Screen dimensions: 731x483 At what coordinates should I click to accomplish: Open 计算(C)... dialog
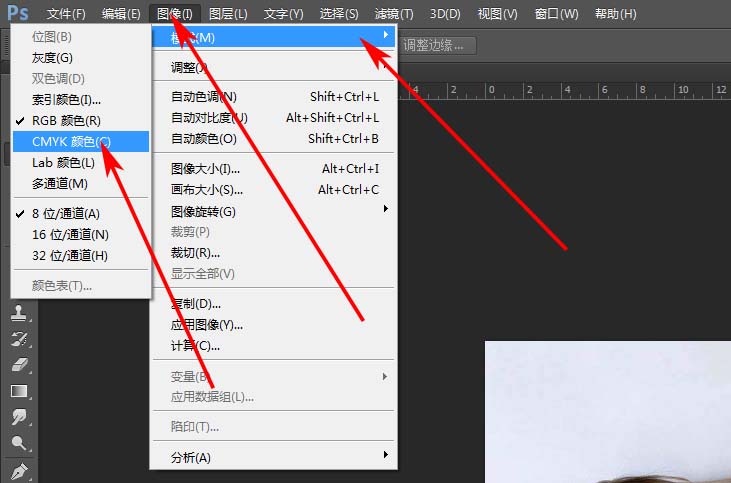tap(274, 345)
